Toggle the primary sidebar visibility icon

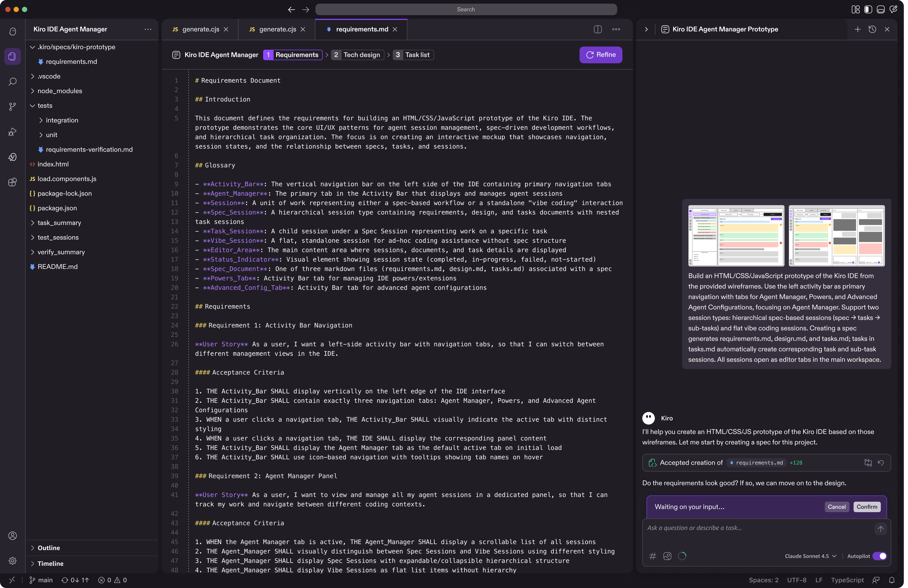tap(868, 9)
